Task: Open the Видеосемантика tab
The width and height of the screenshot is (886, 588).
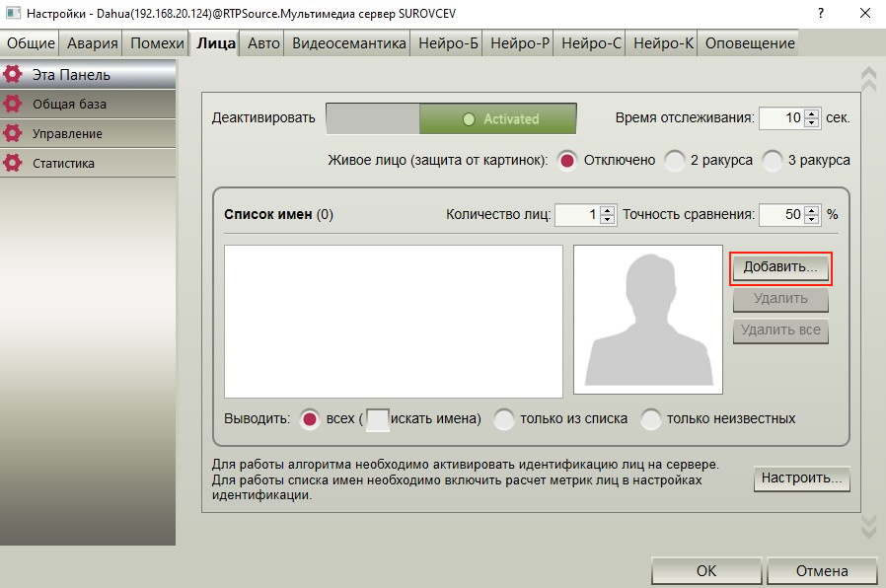Action: 348,43
